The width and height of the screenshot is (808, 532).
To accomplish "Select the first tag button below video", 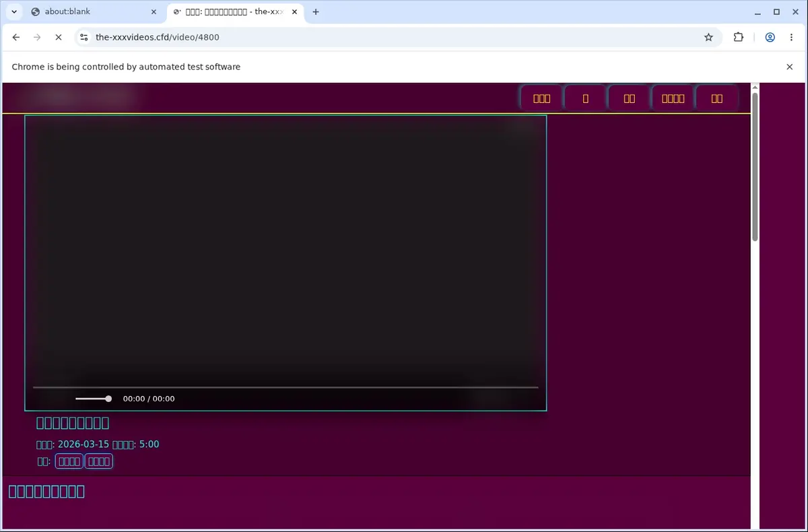I will 69,461.
